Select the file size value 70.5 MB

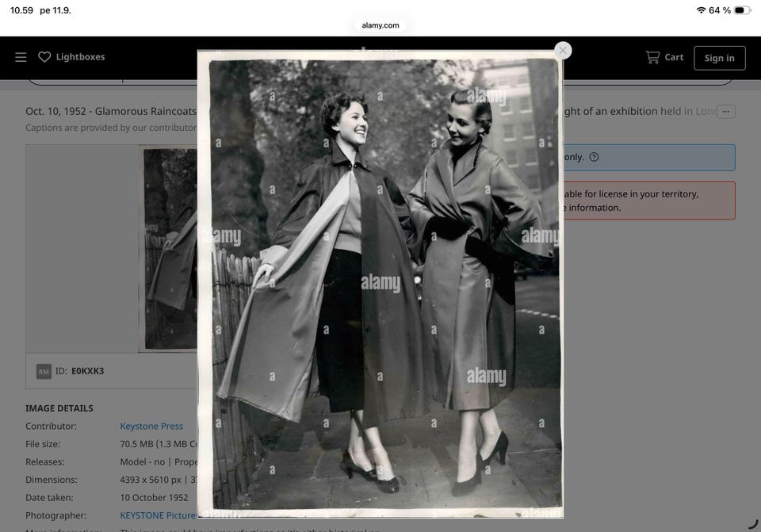point(159,444)
